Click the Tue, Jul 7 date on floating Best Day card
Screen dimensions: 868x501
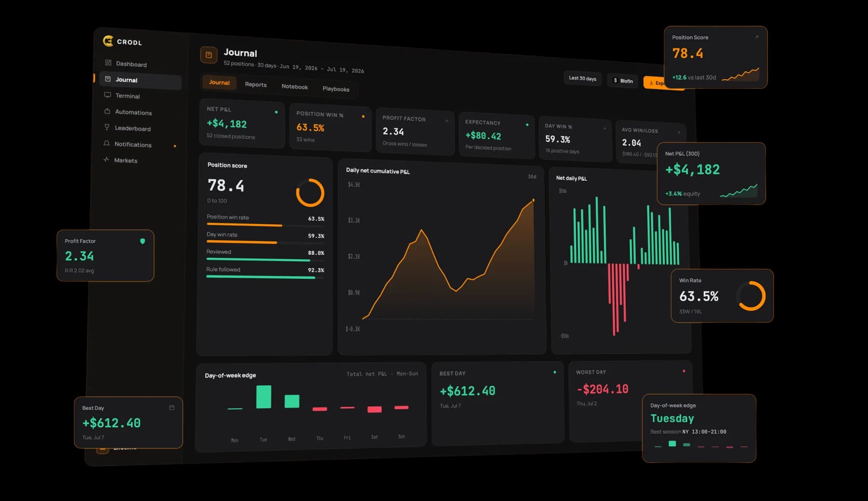(93, 438)
